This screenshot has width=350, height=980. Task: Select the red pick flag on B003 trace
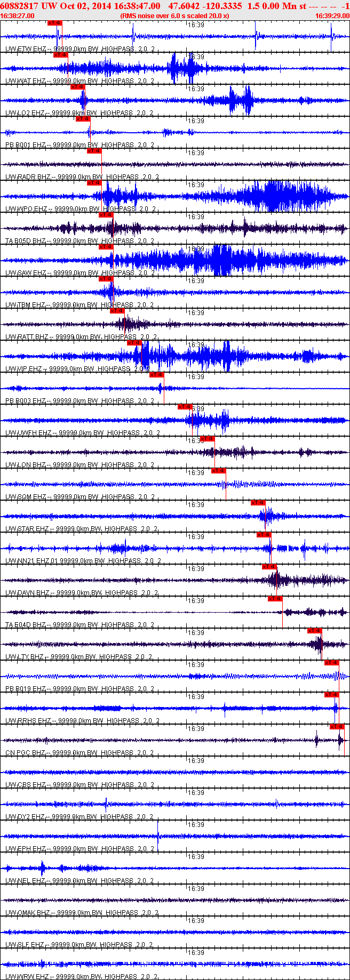(x=157, y=375)
